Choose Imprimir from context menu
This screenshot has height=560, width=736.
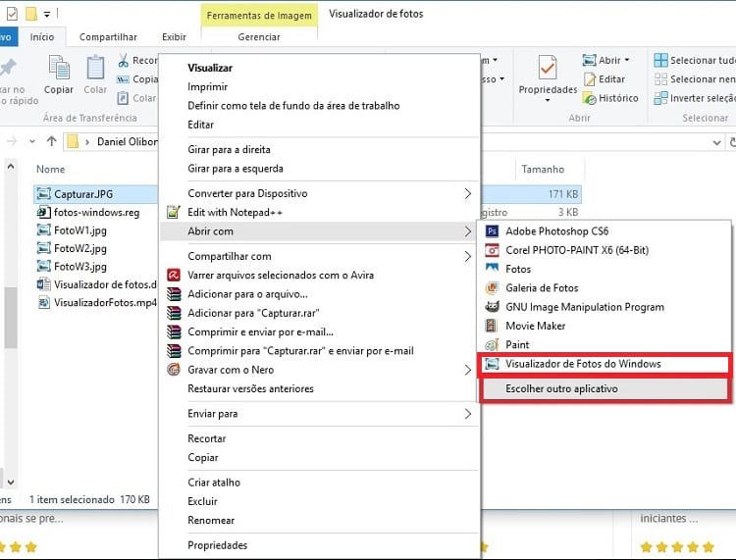coord(319,86)
